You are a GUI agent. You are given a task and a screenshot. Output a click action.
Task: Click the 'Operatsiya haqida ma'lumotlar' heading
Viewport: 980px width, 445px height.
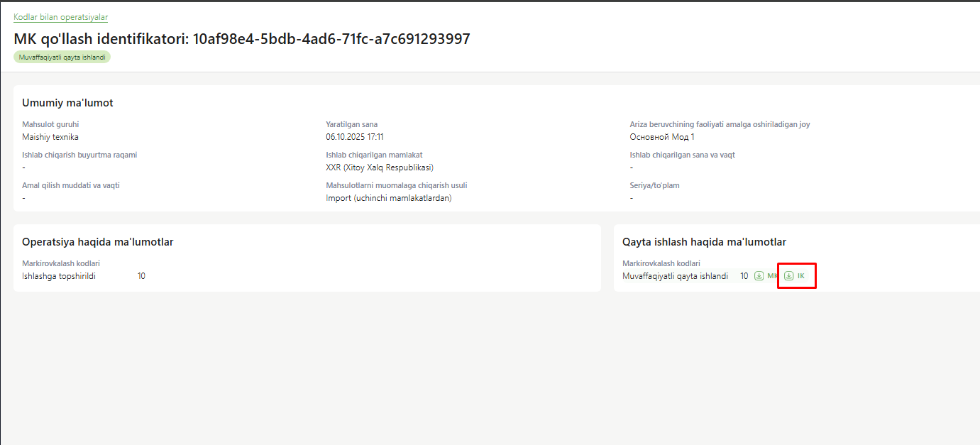[97, 242]
